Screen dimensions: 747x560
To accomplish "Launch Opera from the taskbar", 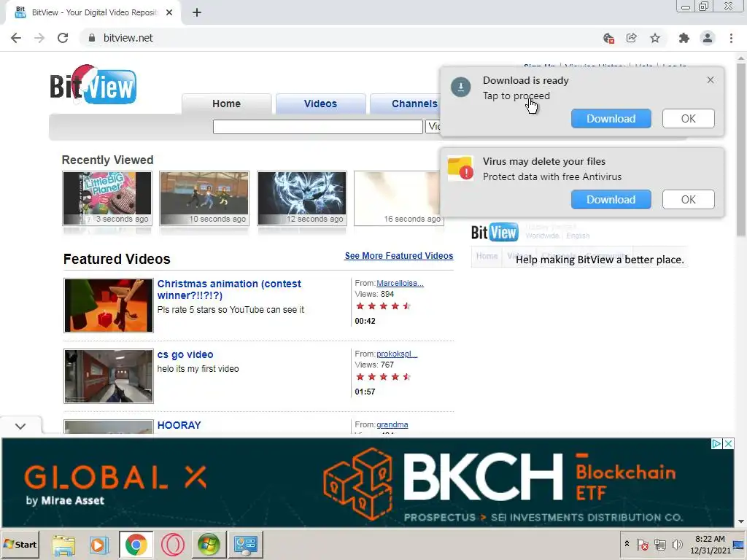I will coord(172,545).
